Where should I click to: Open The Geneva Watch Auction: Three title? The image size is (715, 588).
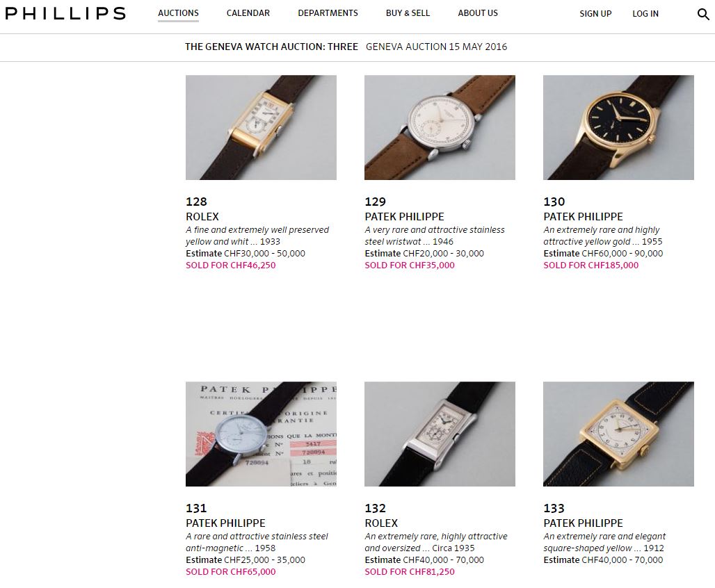coord(271,47)
